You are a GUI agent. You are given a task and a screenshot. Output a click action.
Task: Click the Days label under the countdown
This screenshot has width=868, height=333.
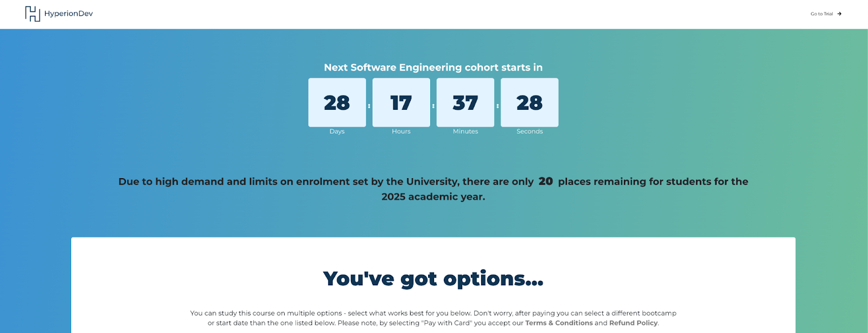click(x=337, y=131)
